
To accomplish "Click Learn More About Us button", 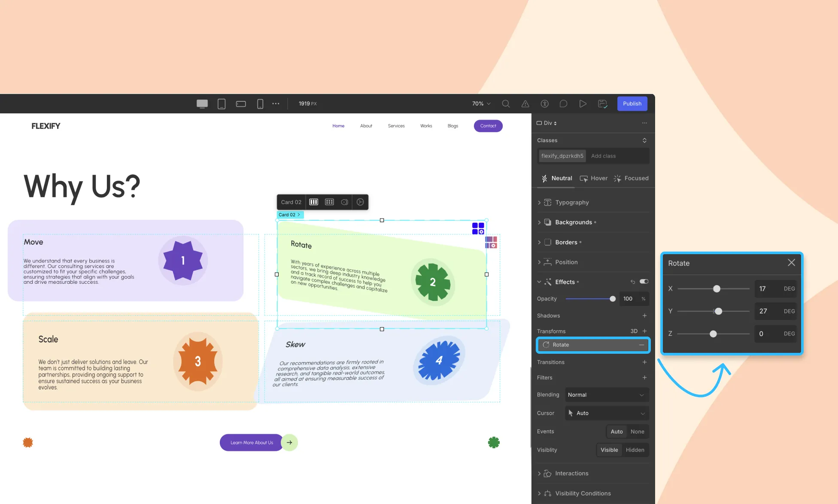I will click(252, 443).
